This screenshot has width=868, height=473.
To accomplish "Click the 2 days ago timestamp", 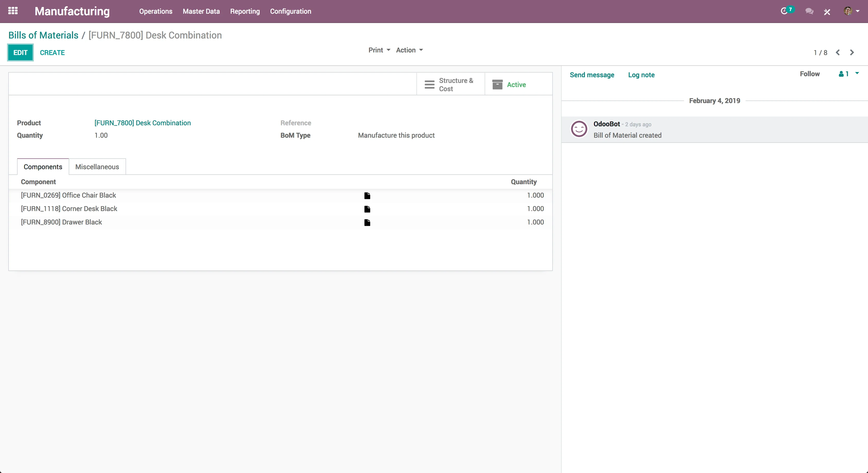I will click(x=638, y=124).
